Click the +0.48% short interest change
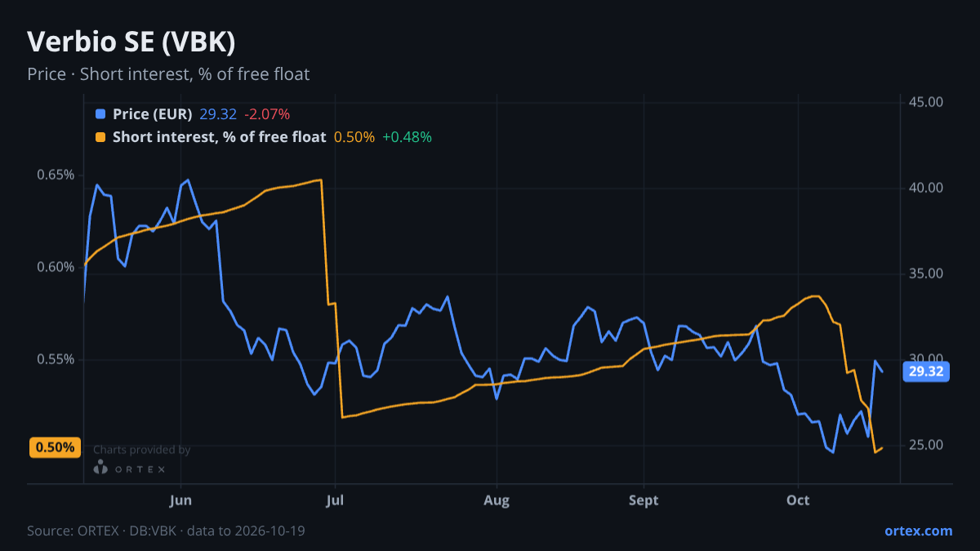The image size is (980, 551). (x=407, y=137)
